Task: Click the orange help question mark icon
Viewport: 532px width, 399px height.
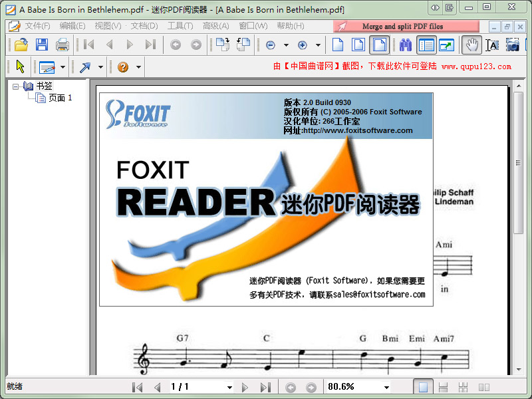Action: point(123,67)
